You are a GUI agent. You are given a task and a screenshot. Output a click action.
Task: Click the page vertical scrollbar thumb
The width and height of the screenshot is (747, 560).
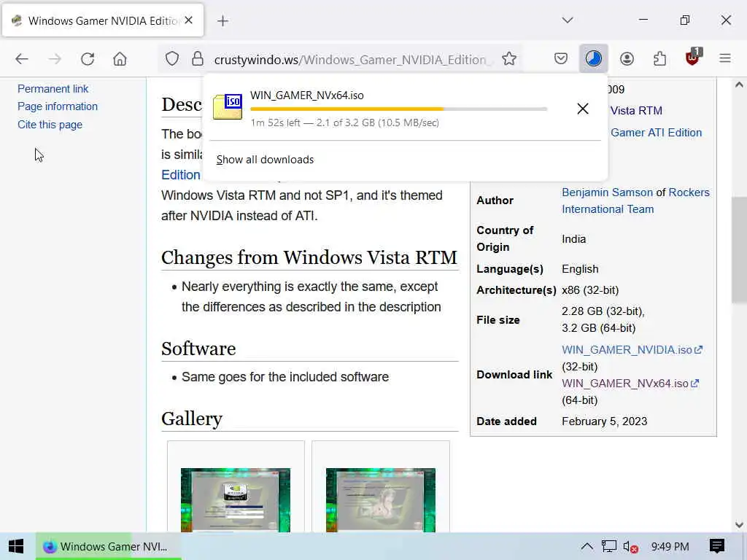coord(739,249)
